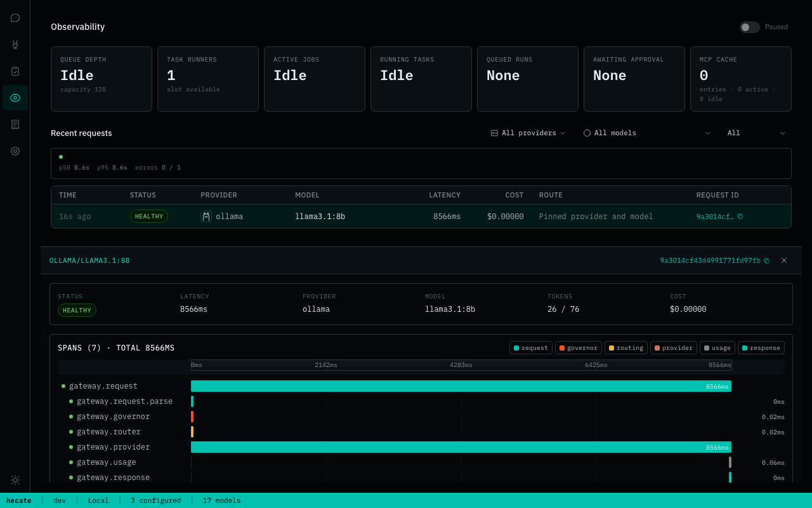The height and width of the screenshot is (508, 812).
Task: Select the gateway.response span row
Action: [x=421, y=478]
